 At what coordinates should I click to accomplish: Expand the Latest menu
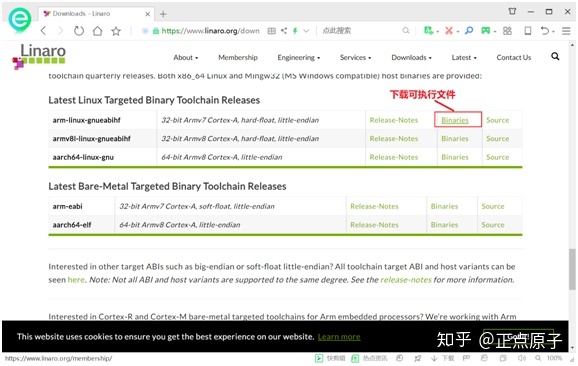pyautogui.click(x=464, y=57)
